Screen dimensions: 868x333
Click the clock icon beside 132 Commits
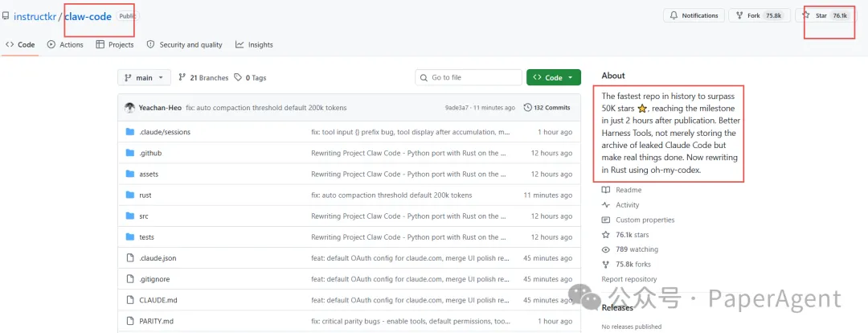click(528, 108)
